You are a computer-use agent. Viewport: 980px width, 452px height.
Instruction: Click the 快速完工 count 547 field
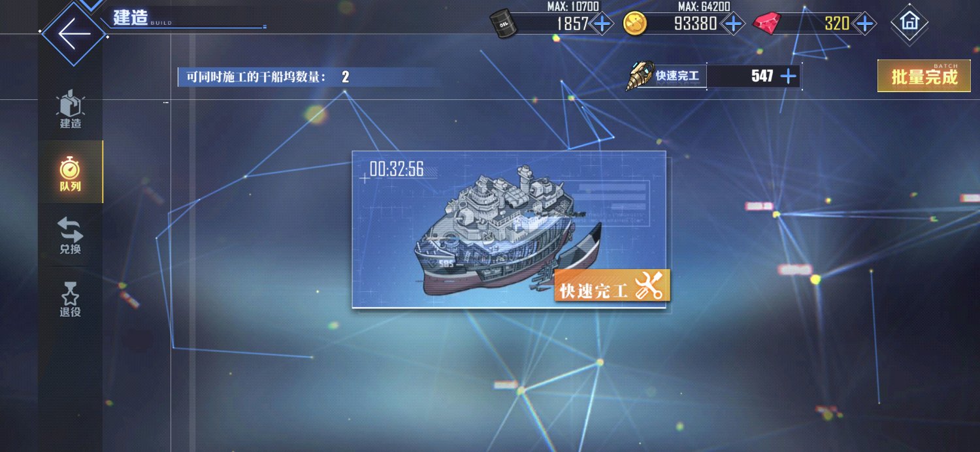click(753, 76)
